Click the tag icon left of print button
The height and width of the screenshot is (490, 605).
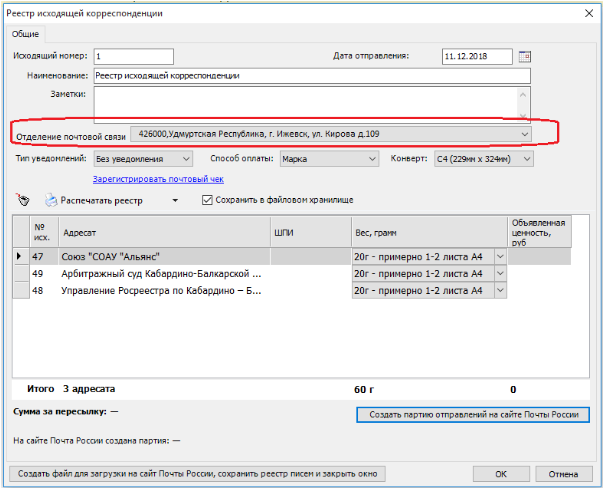[x=23, y=201]
